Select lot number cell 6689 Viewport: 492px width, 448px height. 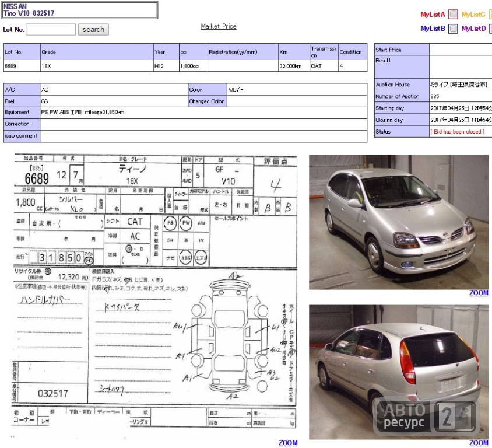pyautogui.click(x=22, y=66)
